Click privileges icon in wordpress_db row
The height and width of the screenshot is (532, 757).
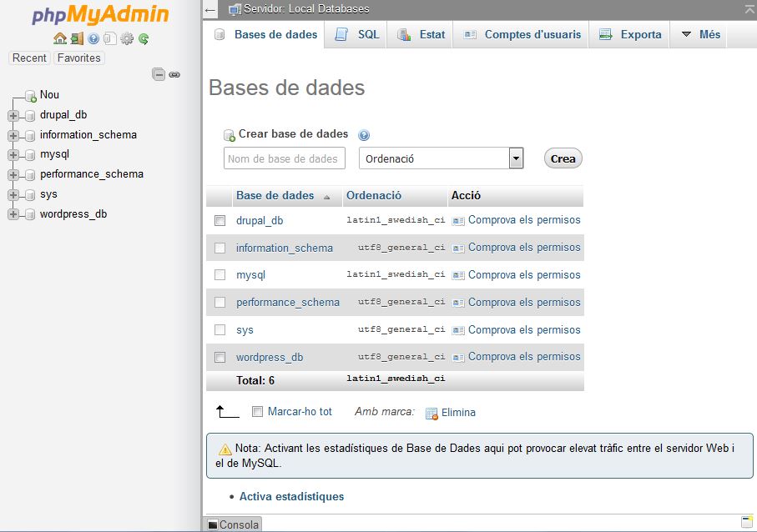[457, 358]
